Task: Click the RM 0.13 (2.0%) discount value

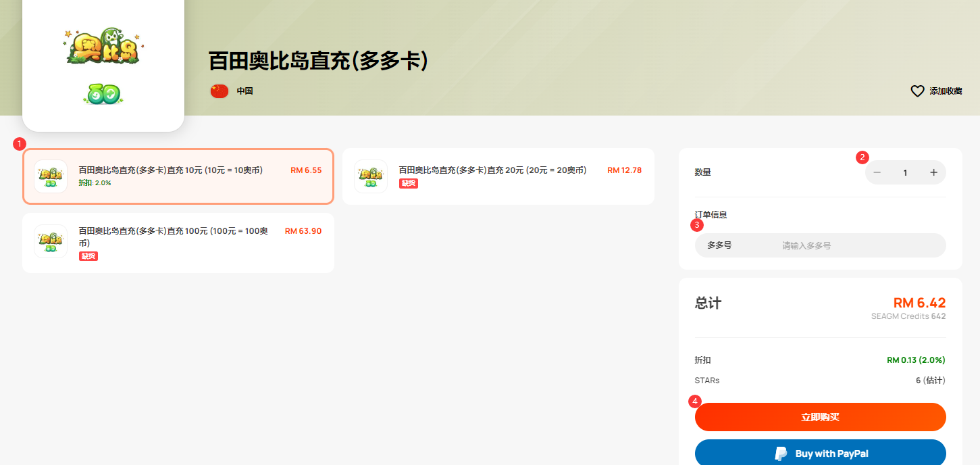Action: 916,360
